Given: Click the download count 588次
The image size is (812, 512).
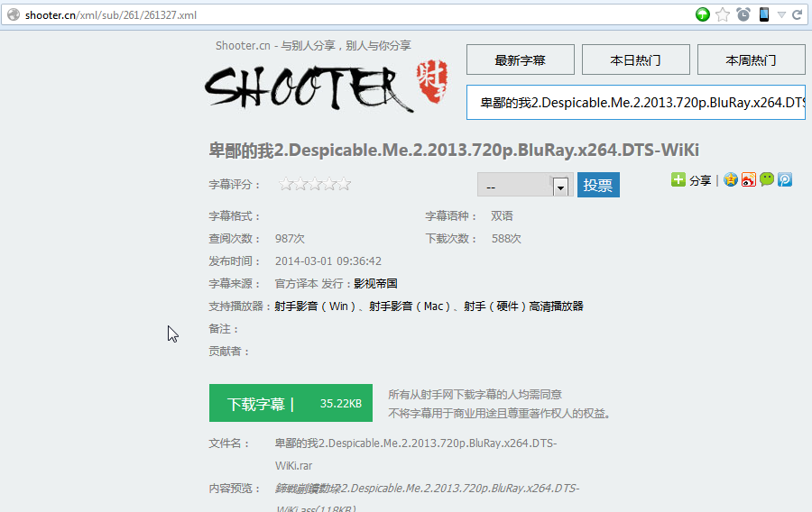Looking at the screenshot, I should 506,238.
